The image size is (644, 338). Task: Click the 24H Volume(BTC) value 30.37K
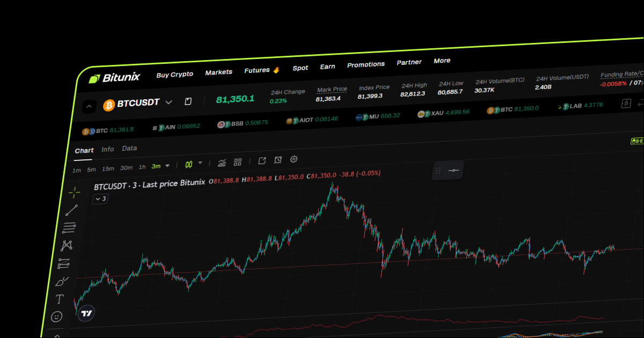tap(485, 91)
